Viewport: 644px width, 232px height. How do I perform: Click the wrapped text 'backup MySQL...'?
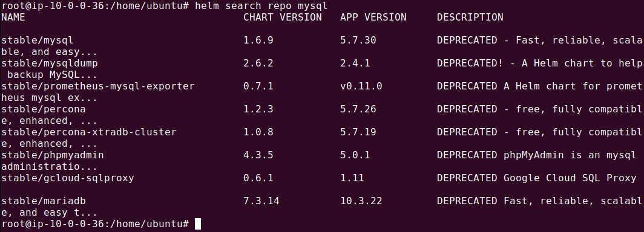pyautogui.click(x=53, y=74)
